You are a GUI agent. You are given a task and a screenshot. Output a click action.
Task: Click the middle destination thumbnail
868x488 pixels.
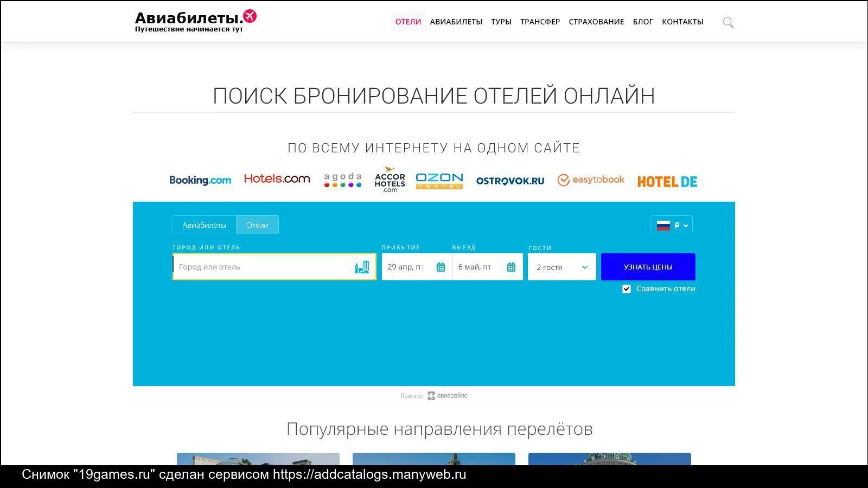[x=434, y=459]
